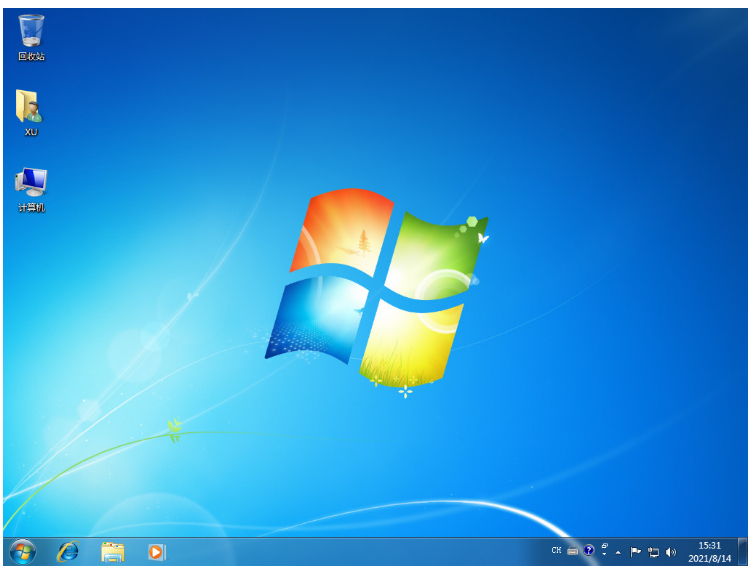Restore the language bar using its small button
The image size is (756, 570).
coord(605,546)
